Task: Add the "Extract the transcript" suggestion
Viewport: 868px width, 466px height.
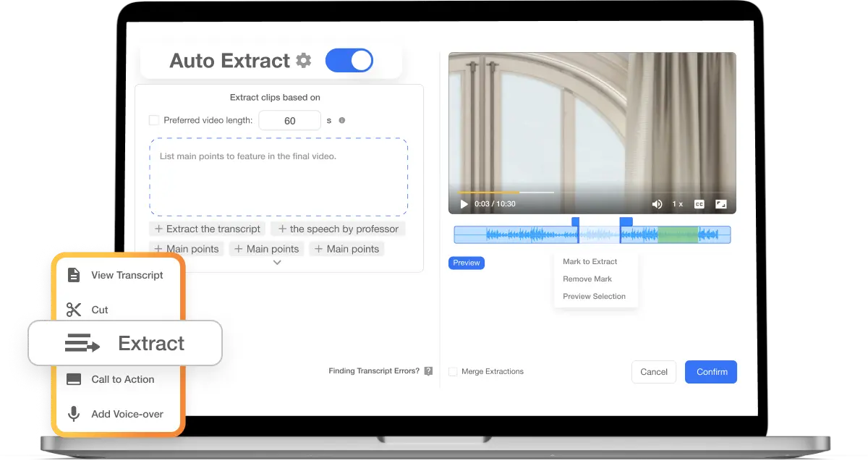Action: (x=207, y=229)
